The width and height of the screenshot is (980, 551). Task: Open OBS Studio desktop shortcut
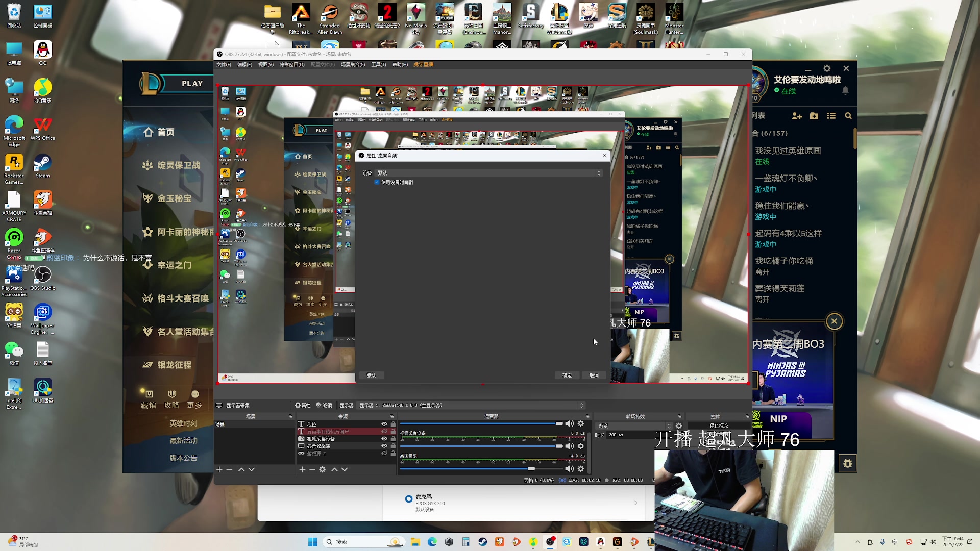(43, 278)
